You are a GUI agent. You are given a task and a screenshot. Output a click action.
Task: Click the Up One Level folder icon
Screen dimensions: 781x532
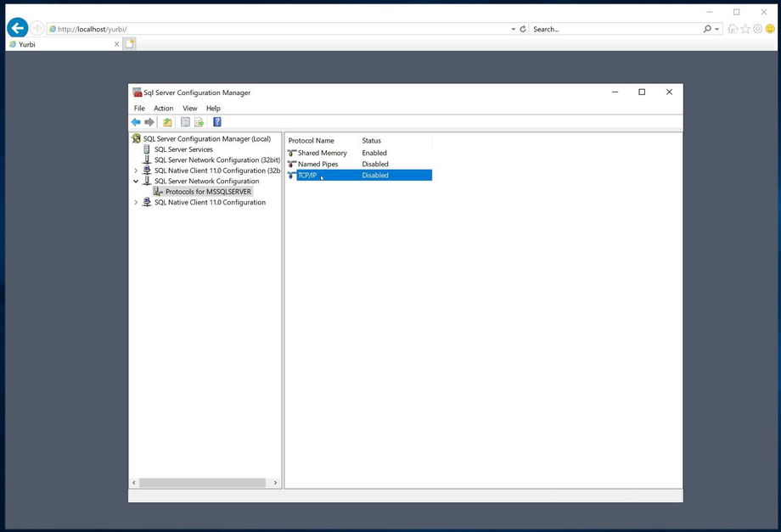click(167, 122)
